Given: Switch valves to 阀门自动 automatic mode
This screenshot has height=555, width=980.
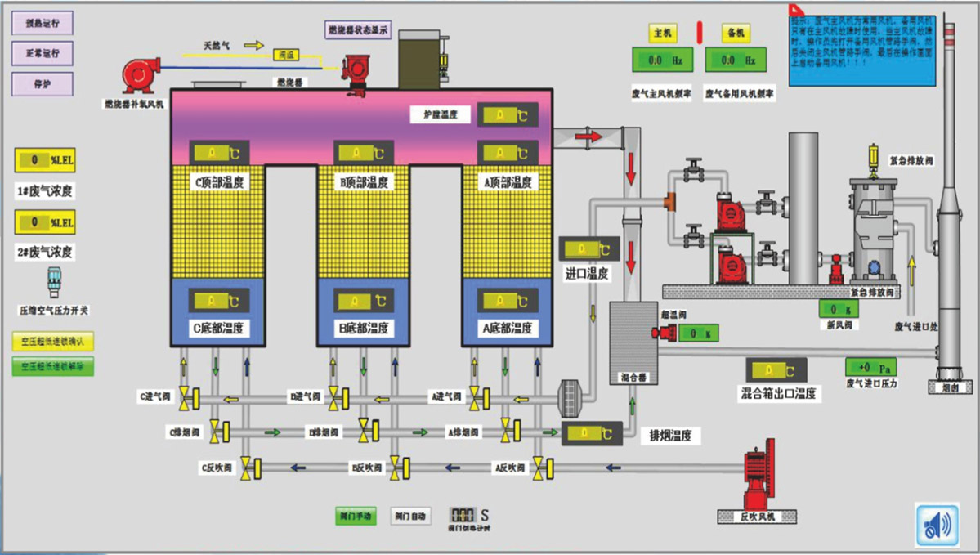Looking at the screenshot, I should coord(410,516).
